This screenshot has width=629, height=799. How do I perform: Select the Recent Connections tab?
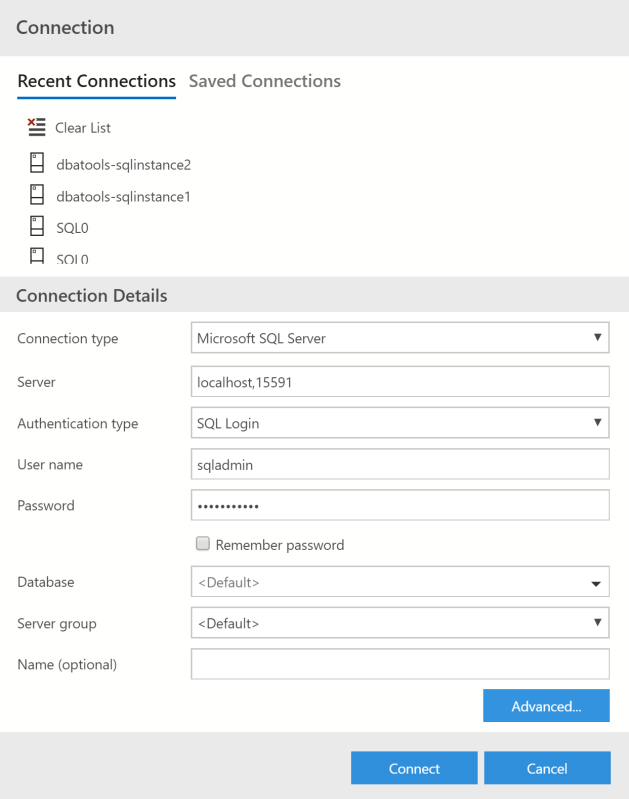click(96, 82)
